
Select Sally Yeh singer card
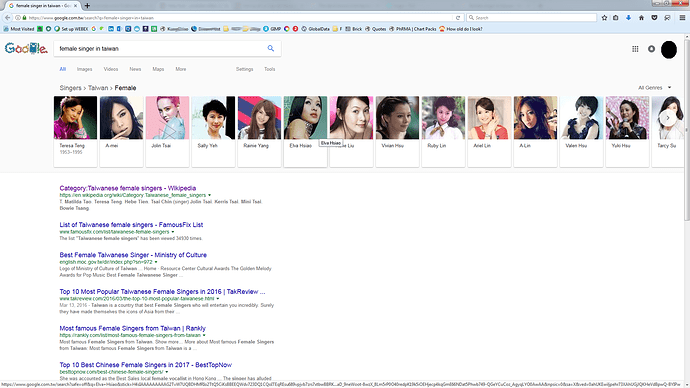[213, 132]
